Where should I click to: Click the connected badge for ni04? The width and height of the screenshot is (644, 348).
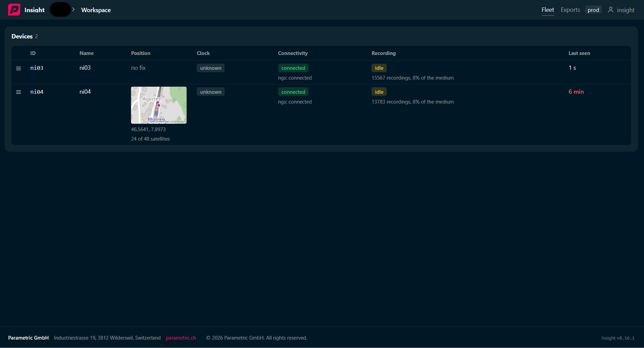[x=293, y=92]
